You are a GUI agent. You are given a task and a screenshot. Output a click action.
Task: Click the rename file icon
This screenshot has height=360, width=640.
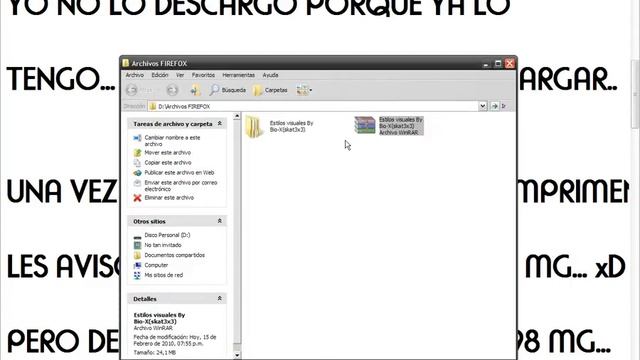tap(138, 138)
